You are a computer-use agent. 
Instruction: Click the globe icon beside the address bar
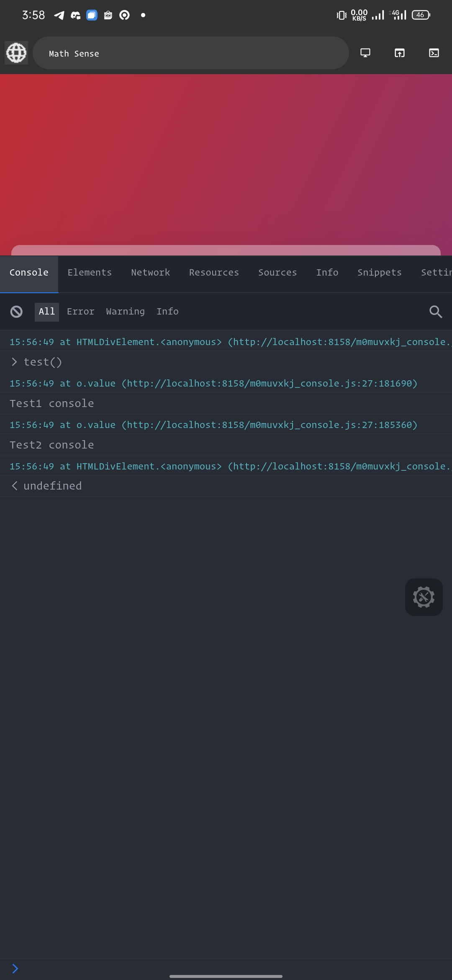pyautogui.click(x=15, y=53)
